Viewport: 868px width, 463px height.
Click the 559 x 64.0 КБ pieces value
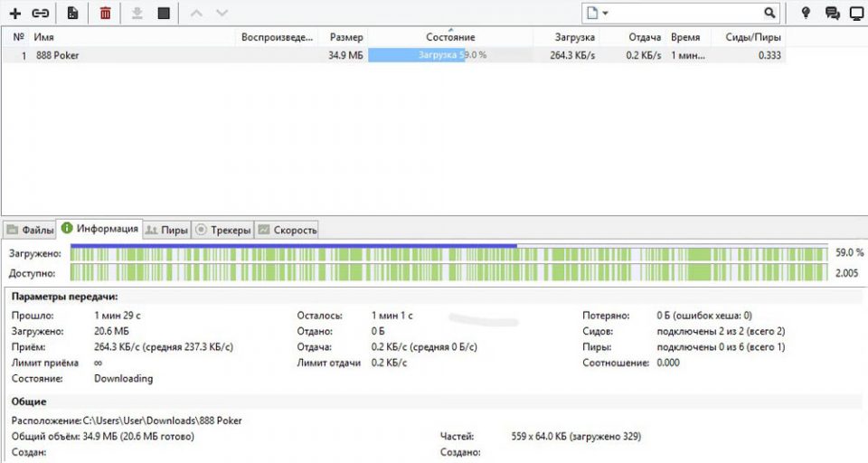pyautogui.click(x=576, y=437)
